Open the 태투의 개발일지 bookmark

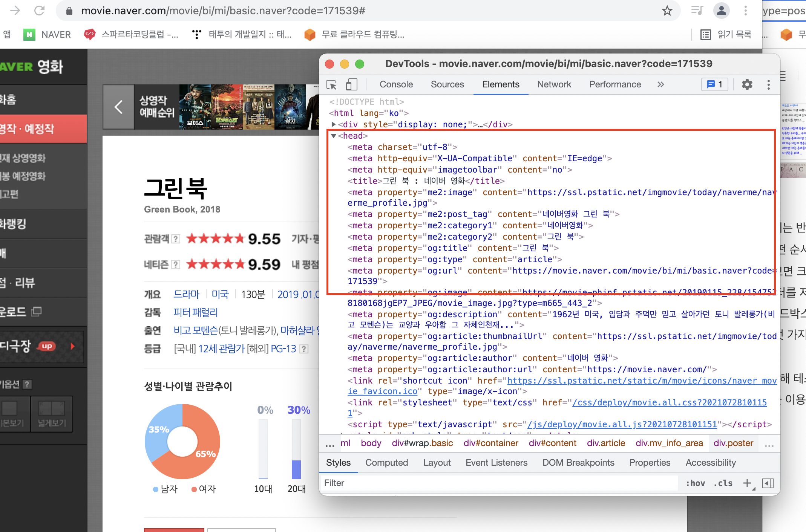pyautogui.click(x=242, y=35)
